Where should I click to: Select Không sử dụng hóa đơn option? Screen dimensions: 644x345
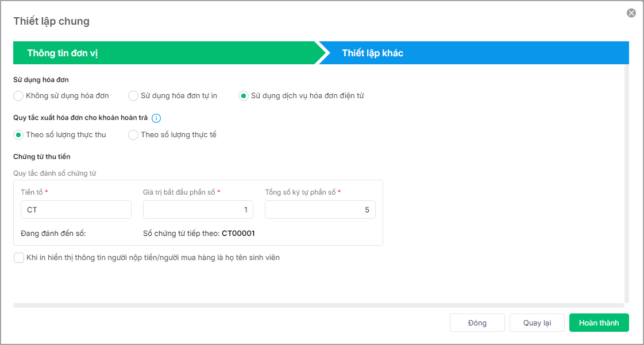(x=18, y=96)
